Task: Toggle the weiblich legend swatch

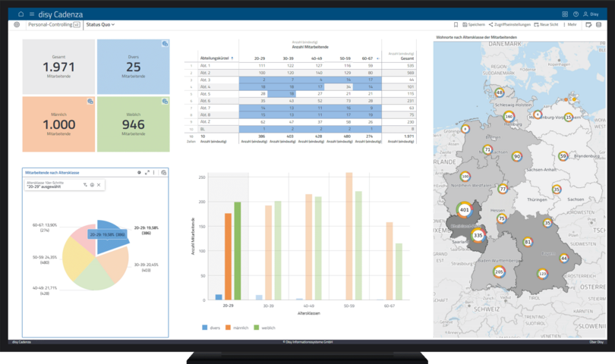Action: [257, 328]
